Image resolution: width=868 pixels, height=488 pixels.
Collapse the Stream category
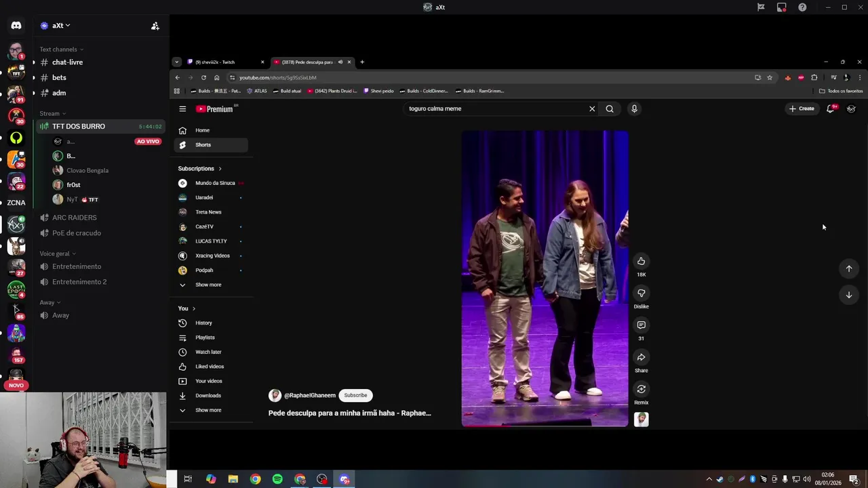pos(52,113)
